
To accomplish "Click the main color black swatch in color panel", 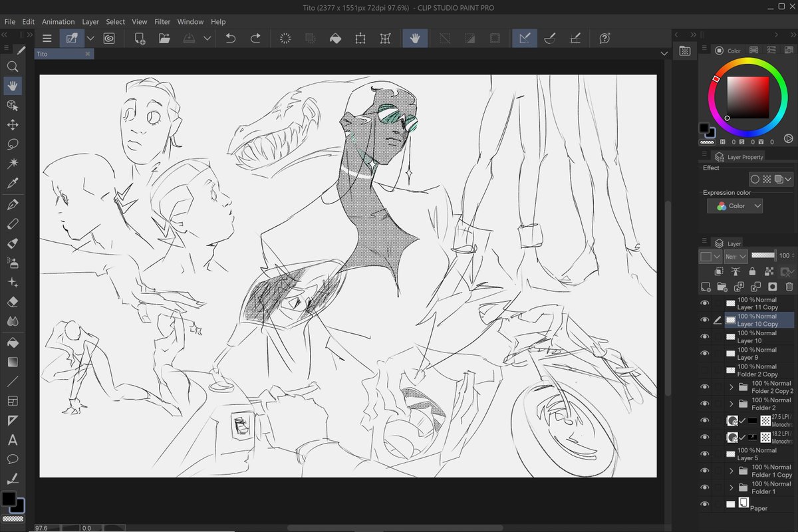I will (x=705, y=128).
